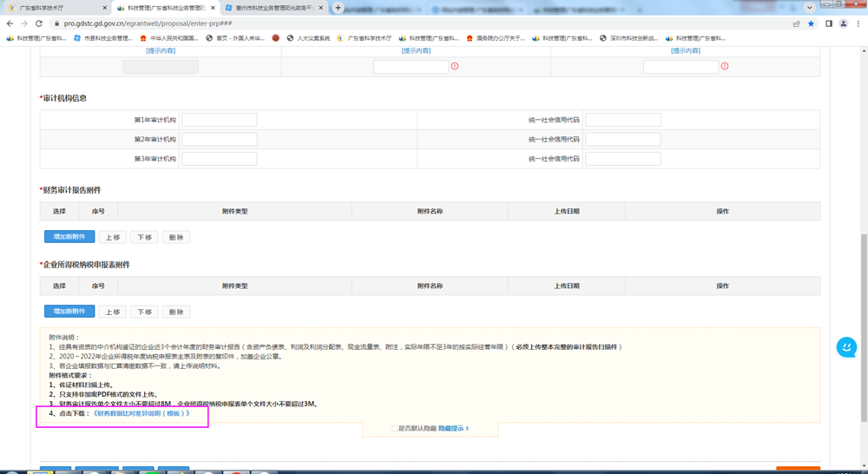Open the blue smiley chat assistant icon

[846, 347]
